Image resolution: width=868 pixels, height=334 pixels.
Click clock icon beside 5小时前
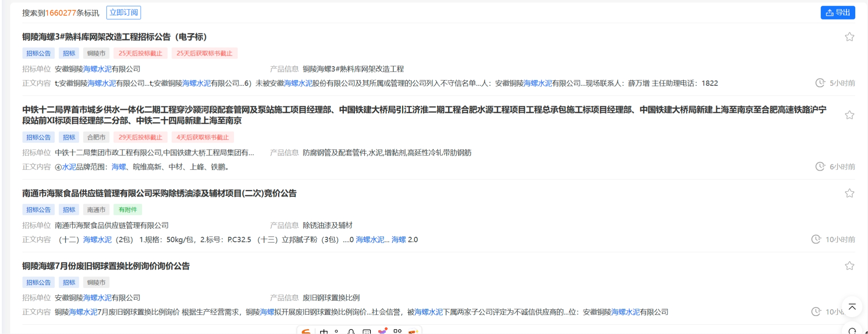820,83
